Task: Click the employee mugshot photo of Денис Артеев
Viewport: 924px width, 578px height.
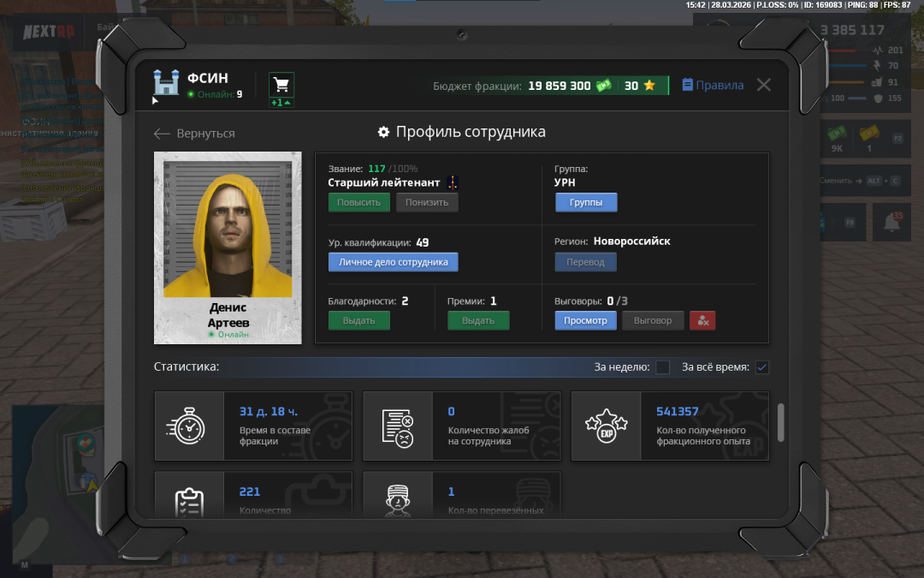Action: pyautogui.click(x=228, y=227)
